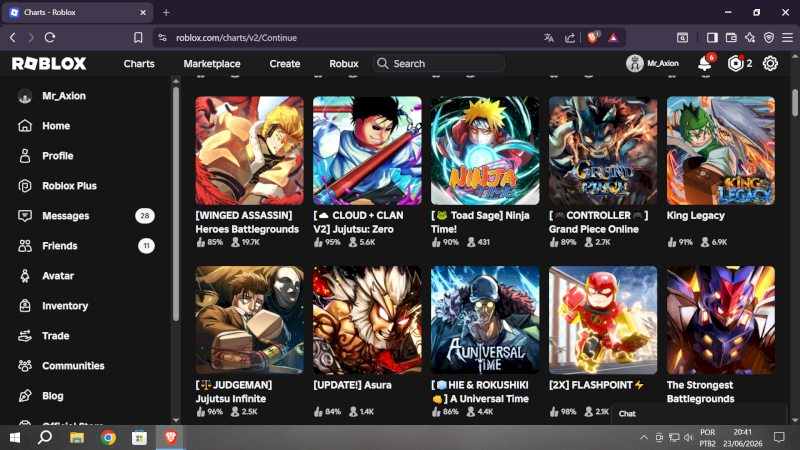The height and width of the screenshot is (450, 800).
Task: Open the settings gear icon
Action: click(770, 64)
